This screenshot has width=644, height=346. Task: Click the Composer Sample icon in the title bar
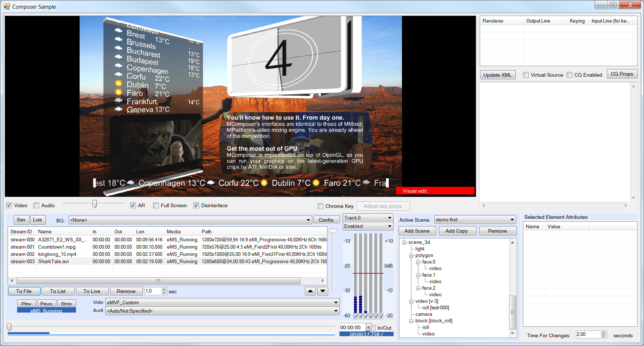pos(7,6)
